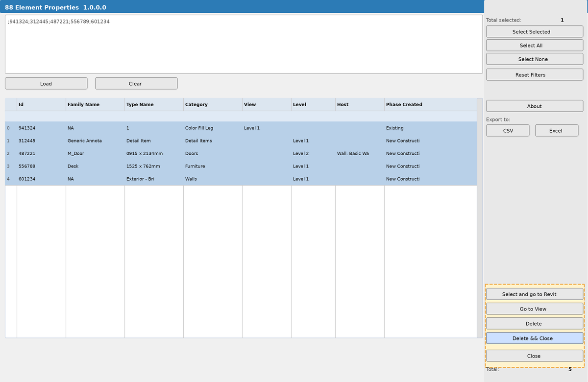The height and width of the screenshot is (382, 588).
Task: Click the Load button
Action: click(x=46, y=83)
